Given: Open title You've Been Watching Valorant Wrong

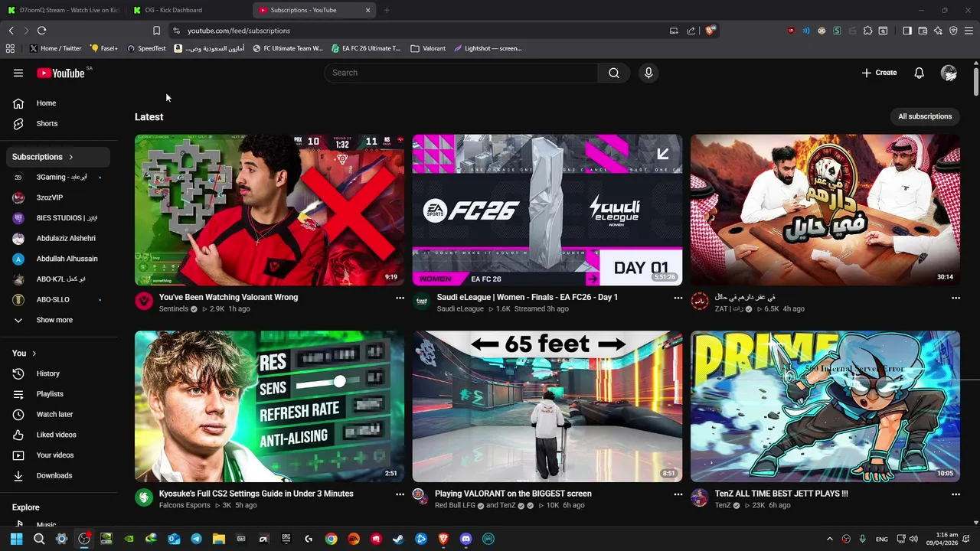Looking at the screenshot, I should [228, 297].
